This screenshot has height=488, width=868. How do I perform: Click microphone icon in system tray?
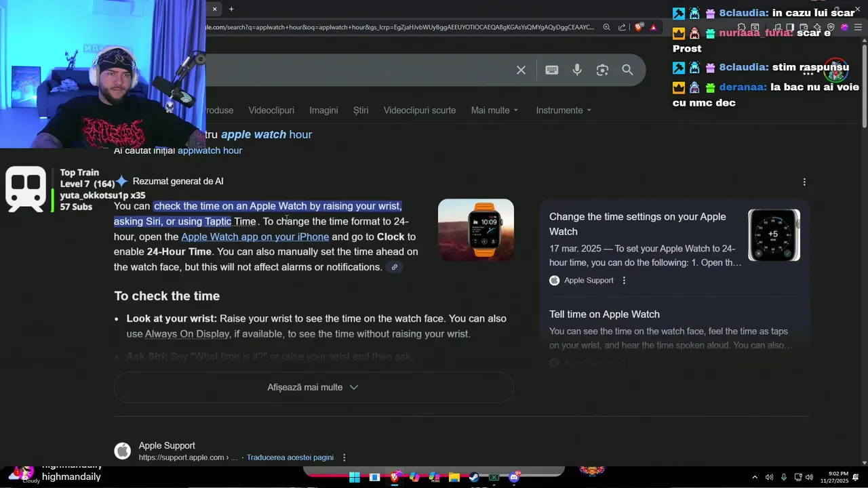(784, 477)
